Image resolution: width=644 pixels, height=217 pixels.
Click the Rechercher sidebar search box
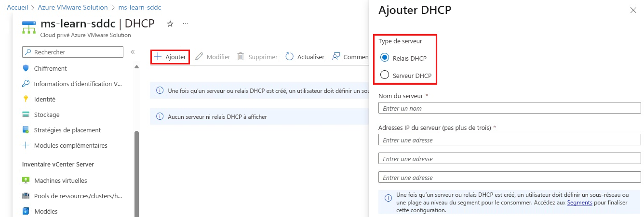click(73, 52)
